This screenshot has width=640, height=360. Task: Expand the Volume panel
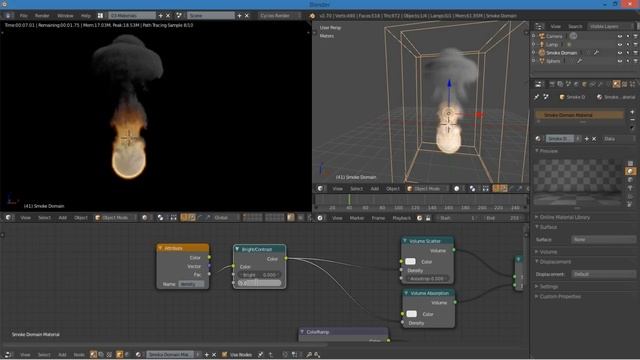point(546,252)
